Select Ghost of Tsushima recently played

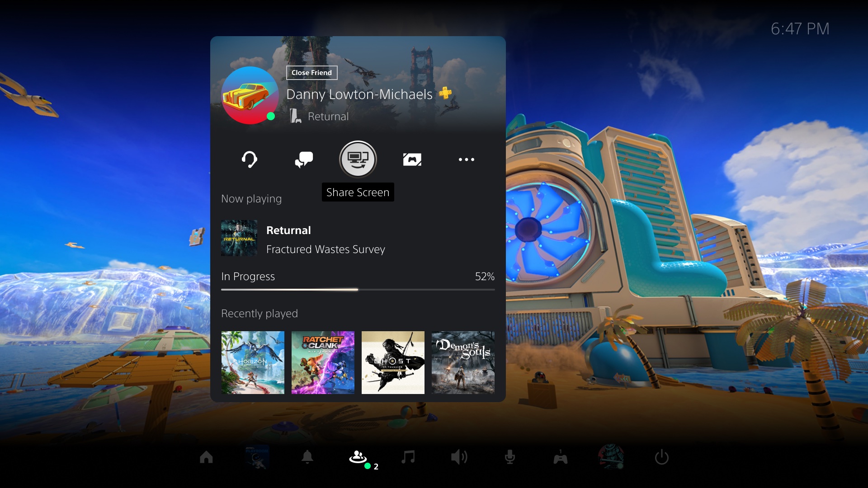(393, 362)
